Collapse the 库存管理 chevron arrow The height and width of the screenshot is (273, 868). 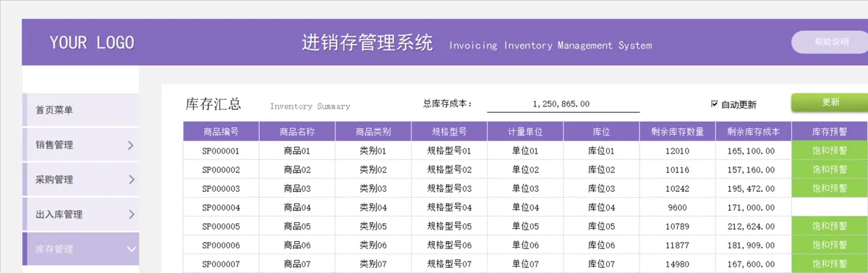131,249
